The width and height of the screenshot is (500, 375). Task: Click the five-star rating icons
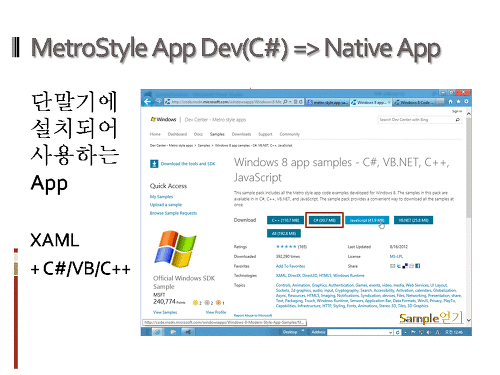coord(286,247)
